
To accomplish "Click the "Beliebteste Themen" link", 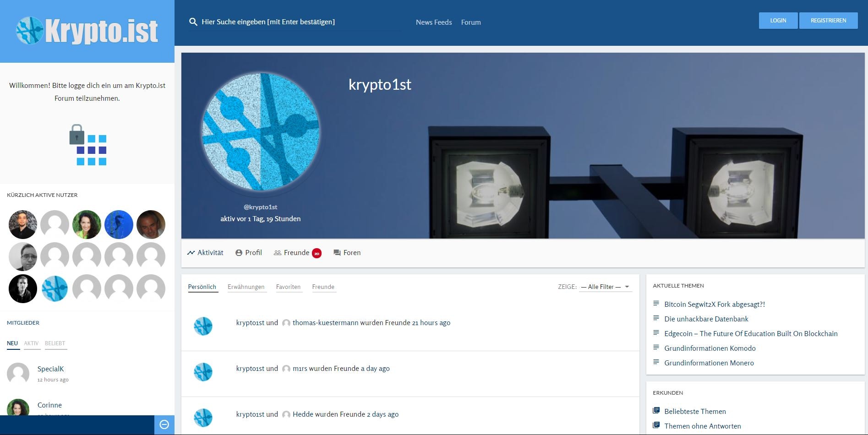I will [x=695, y=411].
